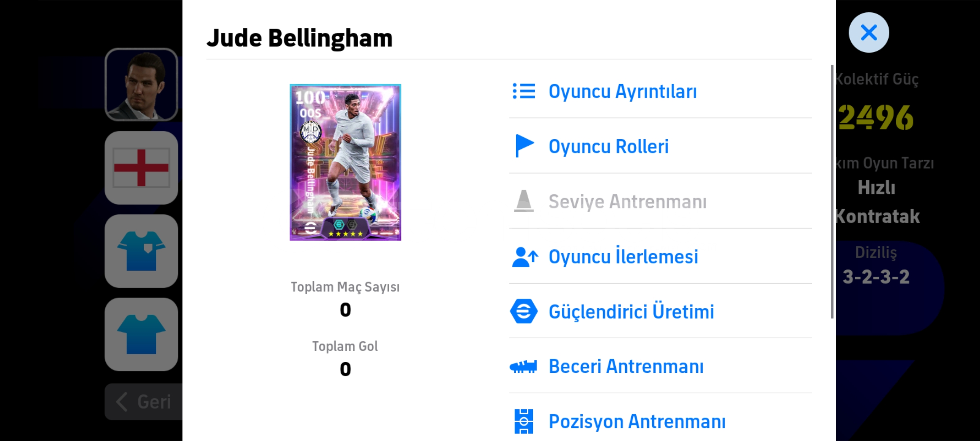Click the cone icon for Seviye Antrenmanı
The width and height of the screenshot is (980, 441).
(x=523, y=201)
